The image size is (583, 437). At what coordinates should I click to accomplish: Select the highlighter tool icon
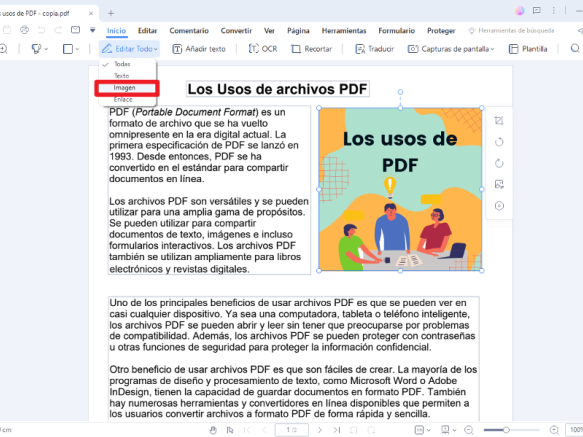click(x=36, y=49)
